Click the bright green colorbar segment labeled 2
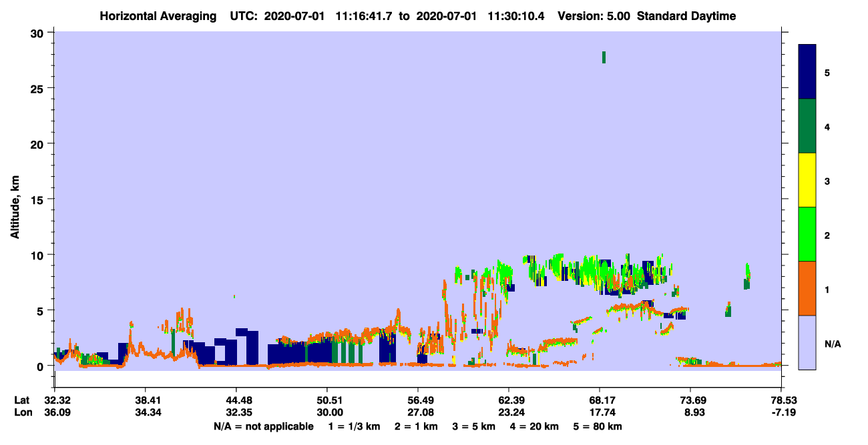Screen dimensions: 868x445 pyautogui.click(x=807, y=234)
